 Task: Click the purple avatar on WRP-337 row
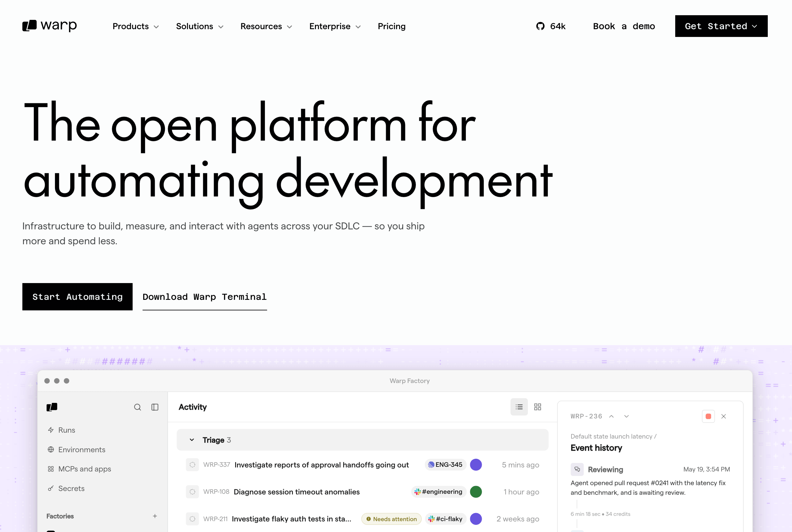click(476, 465)
